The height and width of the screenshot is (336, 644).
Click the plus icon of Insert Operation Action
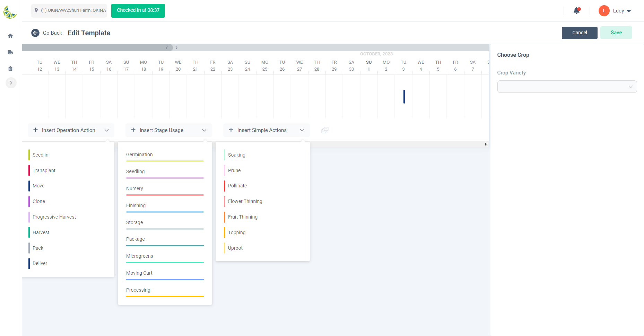(35, 130)
